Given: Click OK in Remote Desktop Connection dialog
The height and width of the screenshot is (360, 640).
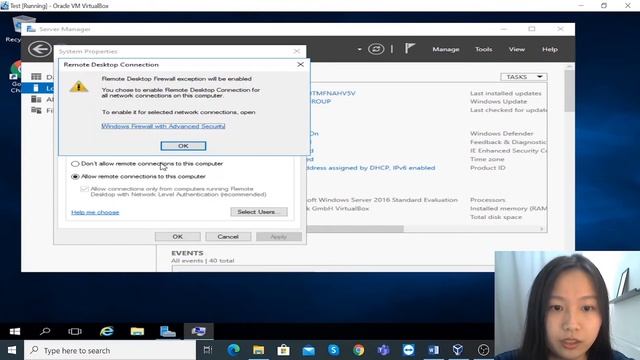Looking at the screenshot, I should (x=183, y=146).
